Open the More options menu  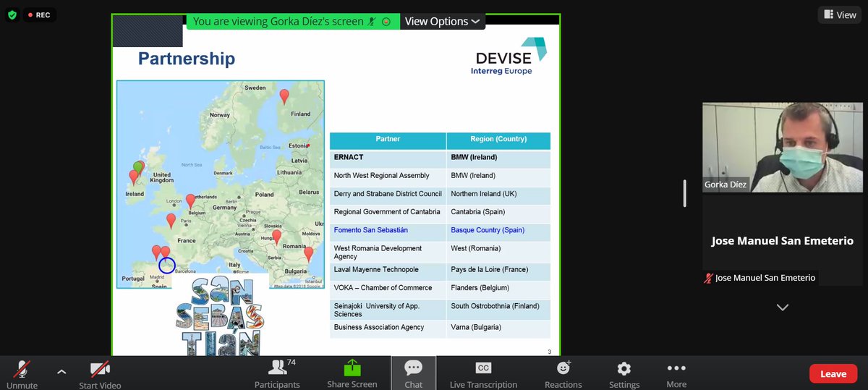tap(676, 373)
